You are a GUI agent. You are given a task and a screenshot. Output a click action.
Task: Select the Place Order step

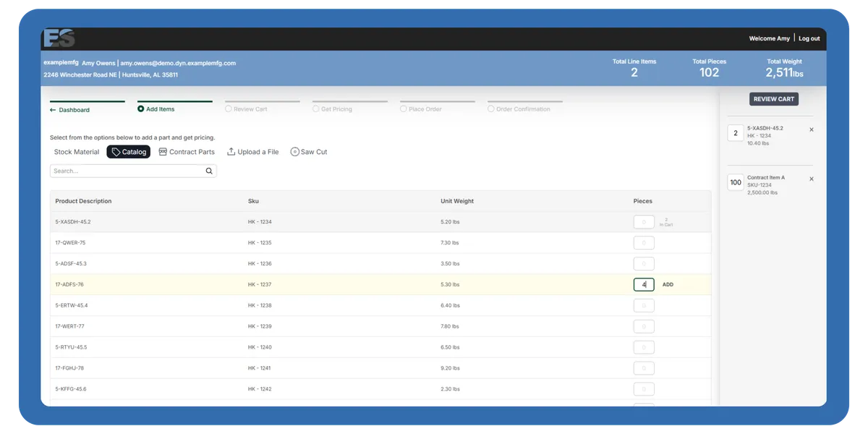421,109
